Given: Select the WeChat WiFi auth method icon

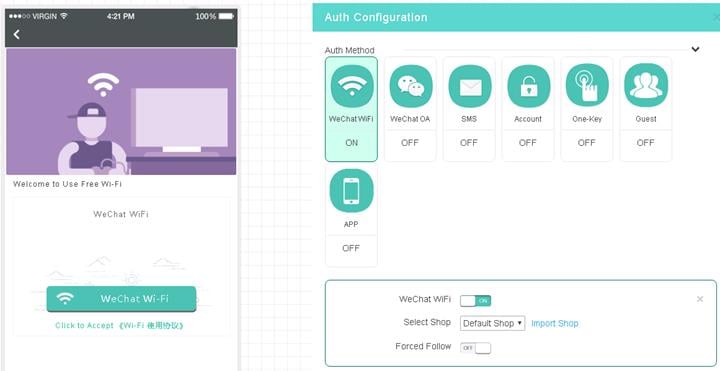Looking at the screenshot, I should coord(351,86).
